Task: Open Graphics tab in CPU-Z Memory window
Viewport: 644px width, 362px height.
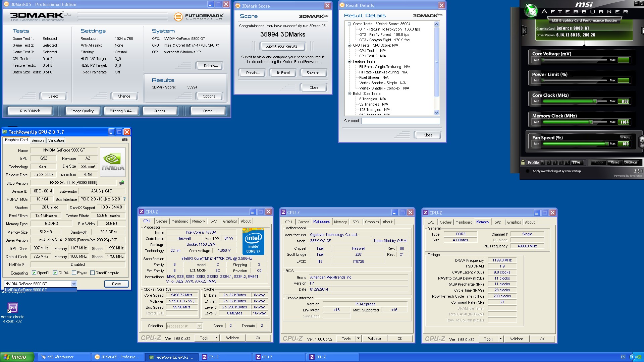Action: point(514,222)
